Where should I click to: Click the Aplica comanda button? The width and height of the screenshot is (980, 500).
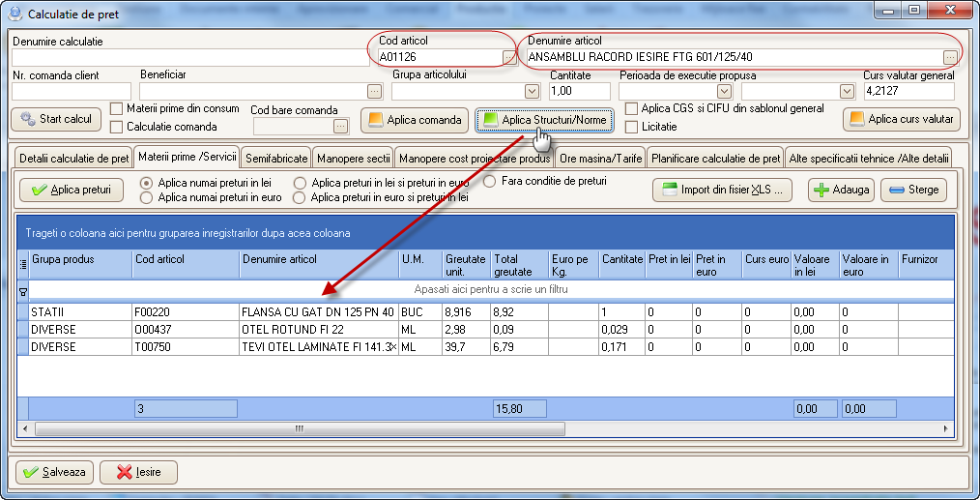[x=415, y=120]
